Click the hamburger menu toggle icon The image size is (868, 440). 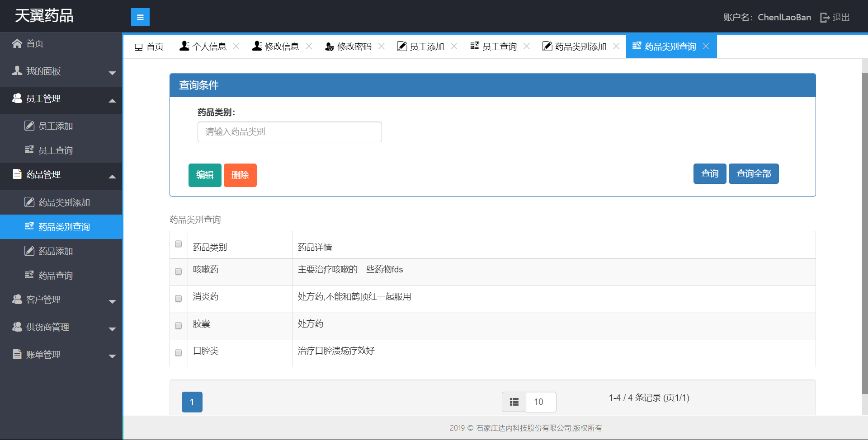(140, 17)
